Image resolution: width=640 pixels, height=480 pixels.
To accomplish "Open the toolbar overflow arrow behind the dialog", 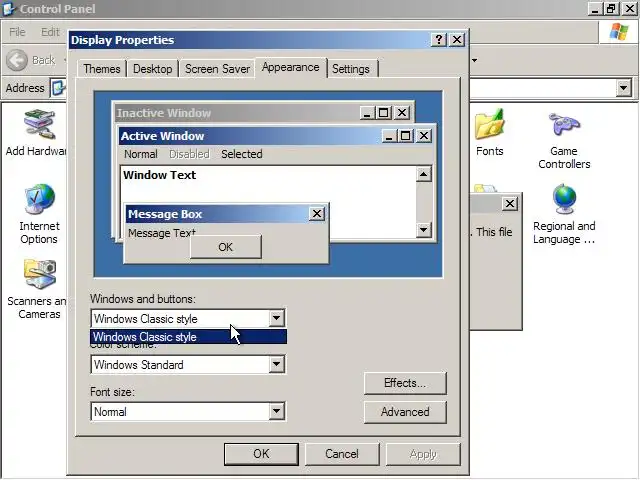I will click(474, 61).
